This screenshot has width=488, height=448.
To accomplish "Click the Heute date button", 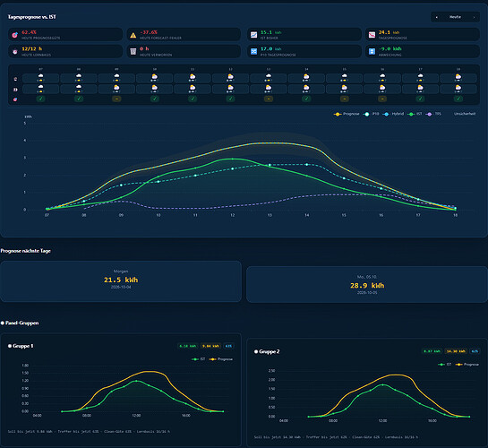I will tap(455, 17).
